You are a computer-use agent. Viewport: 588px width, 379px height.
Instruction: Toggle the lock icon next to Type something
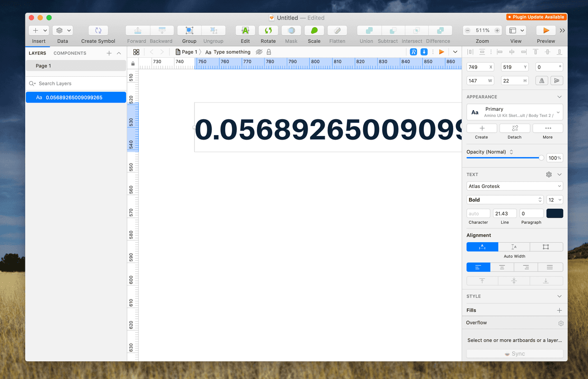click(x=269, y=52)
